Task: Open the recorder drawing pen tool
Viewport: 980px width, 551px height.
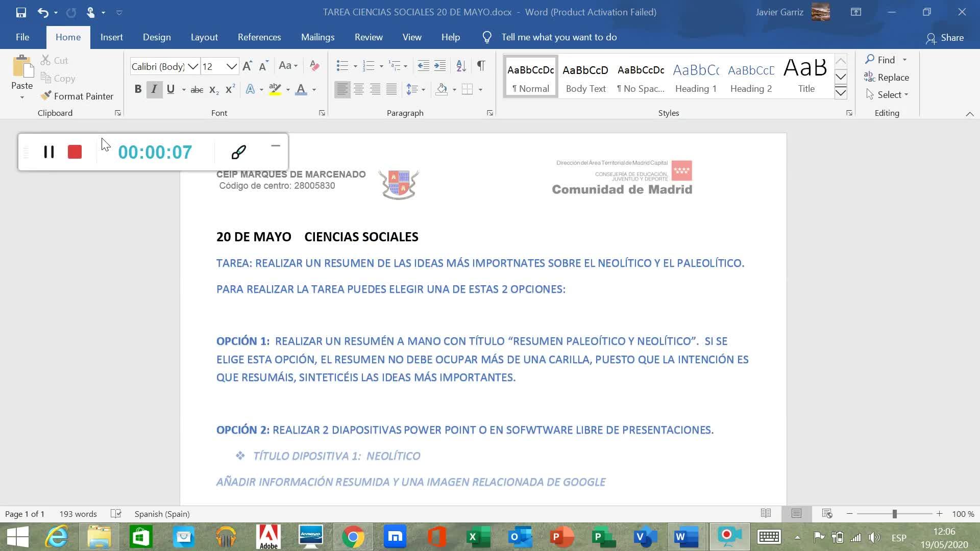Action: click(238, 152)
